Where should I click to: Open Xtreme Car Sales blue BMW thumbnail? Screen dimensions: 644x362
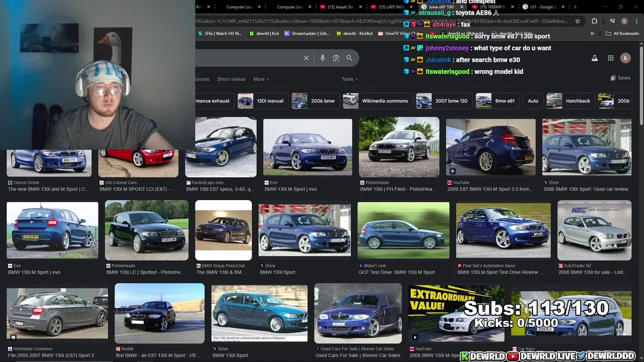tap(358, 313)
